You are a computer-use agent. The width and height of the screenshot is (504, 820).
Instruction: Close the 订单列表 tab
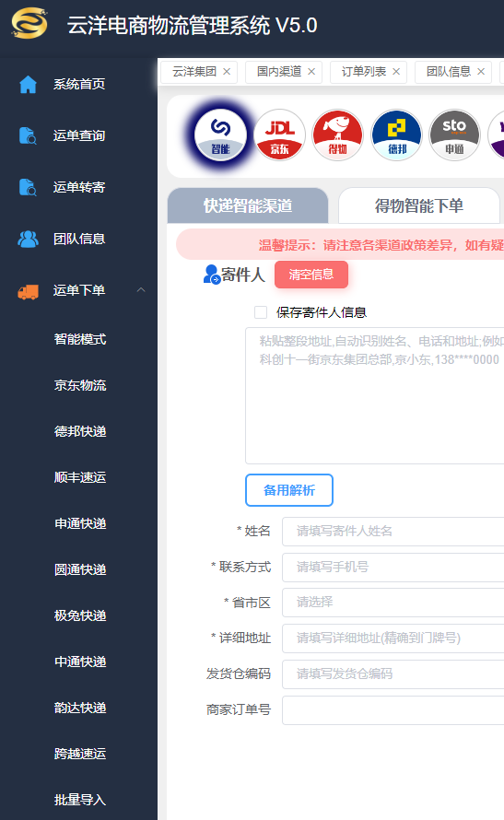396,72
